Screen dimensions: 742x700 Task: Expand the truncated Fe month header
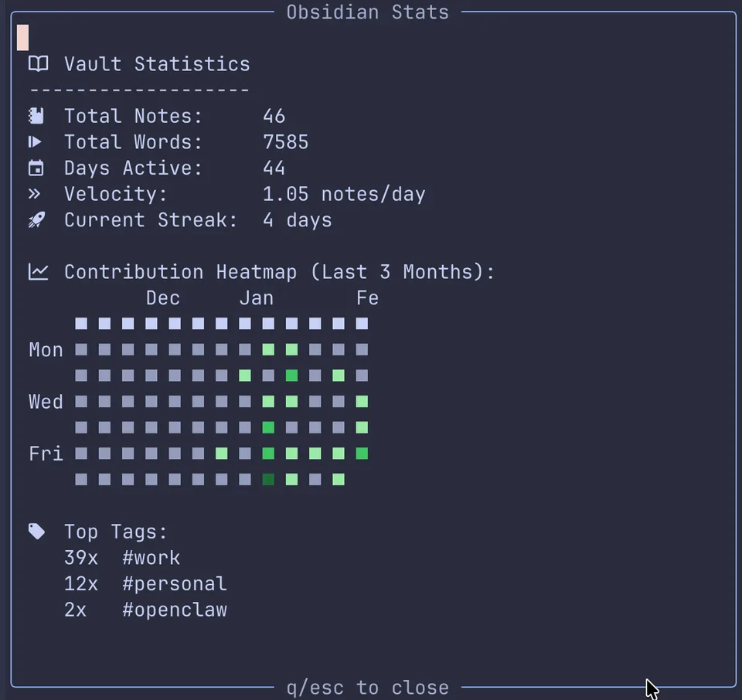pyautogui.click(x=367, y=297)
